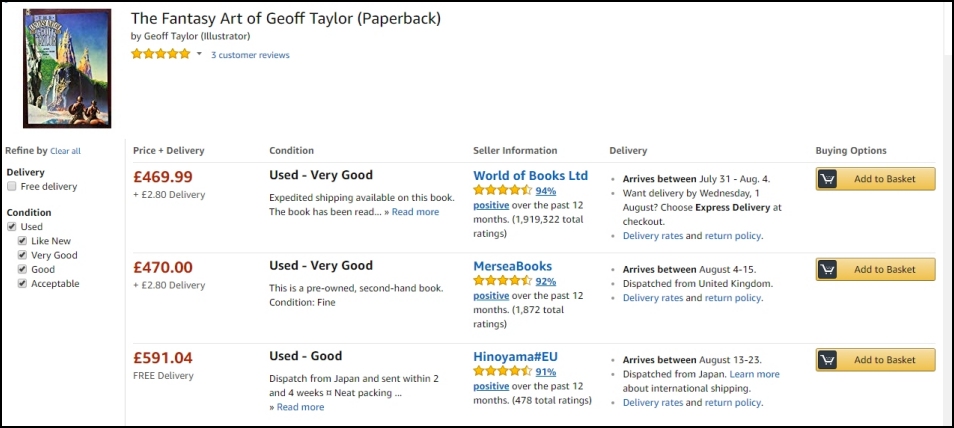The height and width of the screenshot is (428, 954).
Task: Click World of Books Ltd star rating
Action: point(502,190)
